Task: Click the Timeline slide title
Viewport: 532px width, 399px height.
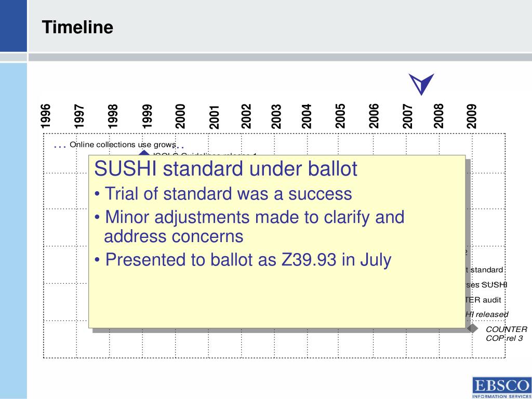Action: pyautogui.click(x=77, y=27)
